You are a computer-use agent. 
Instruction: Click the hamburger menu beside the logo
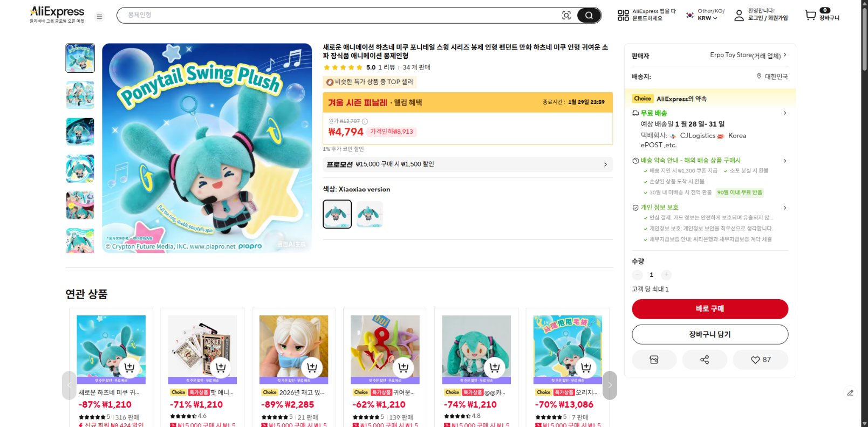tap(99, 17)
